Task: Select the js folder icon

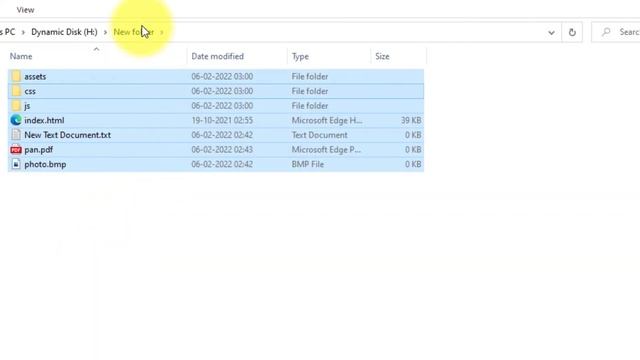Action: click(16, 106)
